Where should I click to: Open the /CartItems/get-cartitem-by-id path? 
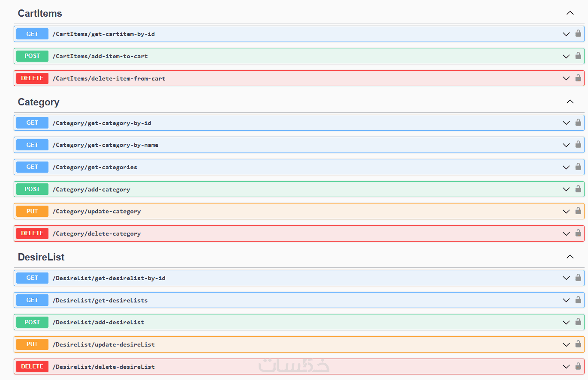(104, 34)
